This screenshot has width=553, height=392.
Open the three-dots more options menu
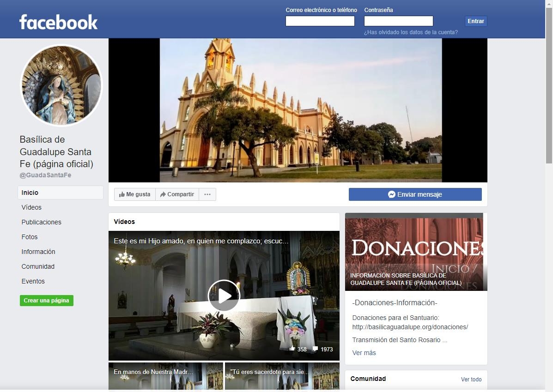[x=207, y=194]
